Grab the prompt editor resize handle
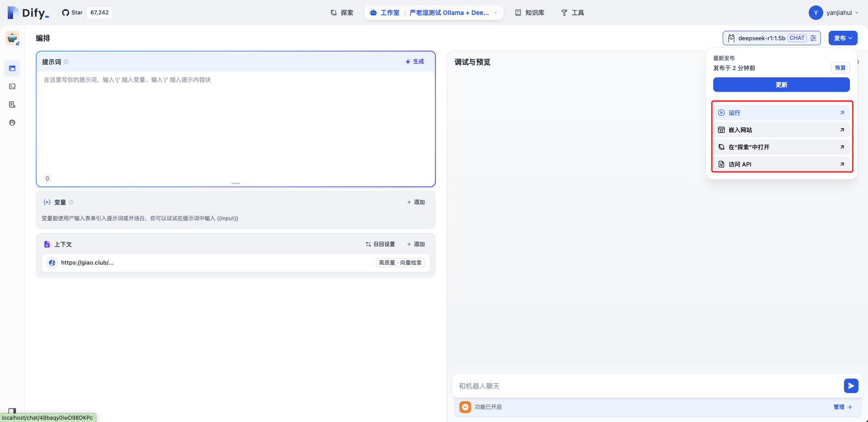Screen dimensions: 868x422 [x=236, y=183]
